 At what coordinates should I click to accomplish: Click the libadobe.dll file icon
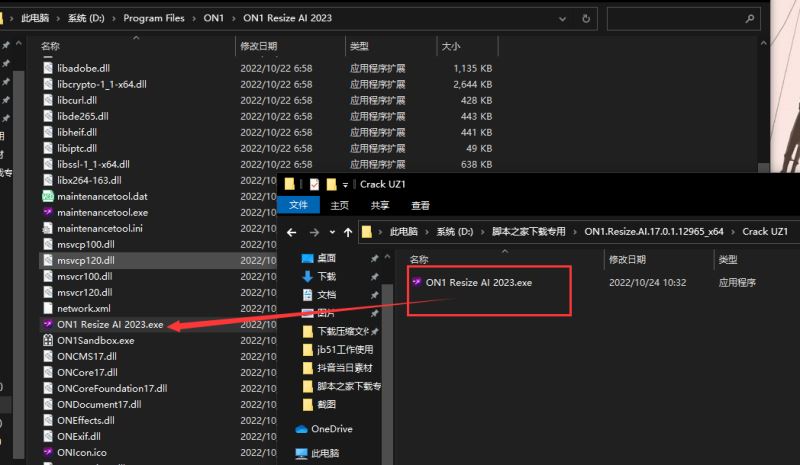tap(48, 68)
